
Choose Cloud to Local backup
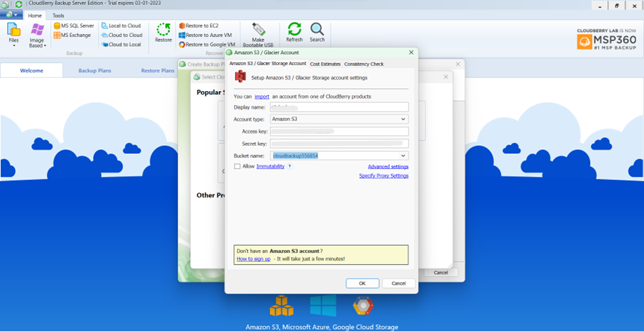point(121,44)
